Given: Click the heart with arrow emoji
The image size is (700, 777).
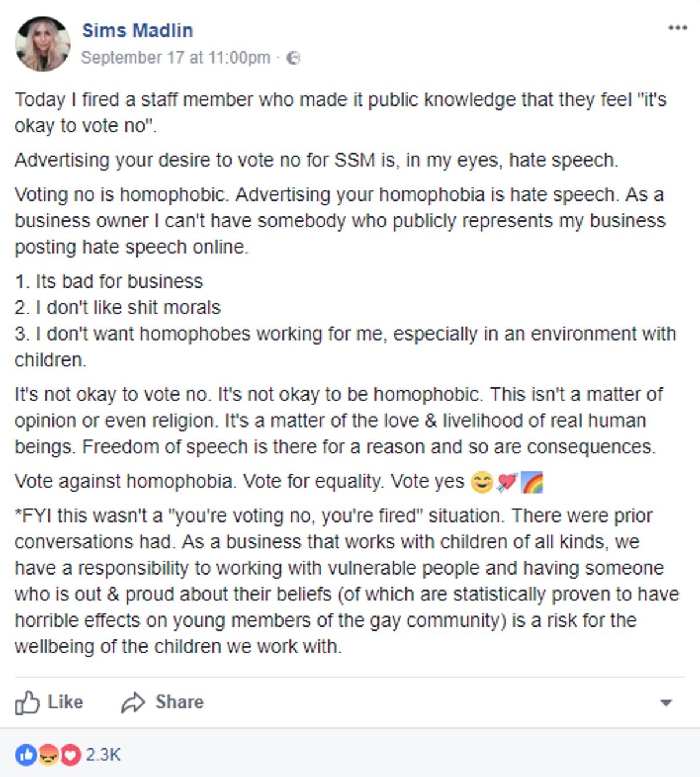Looking at the screenshot, I should (507, 482).
